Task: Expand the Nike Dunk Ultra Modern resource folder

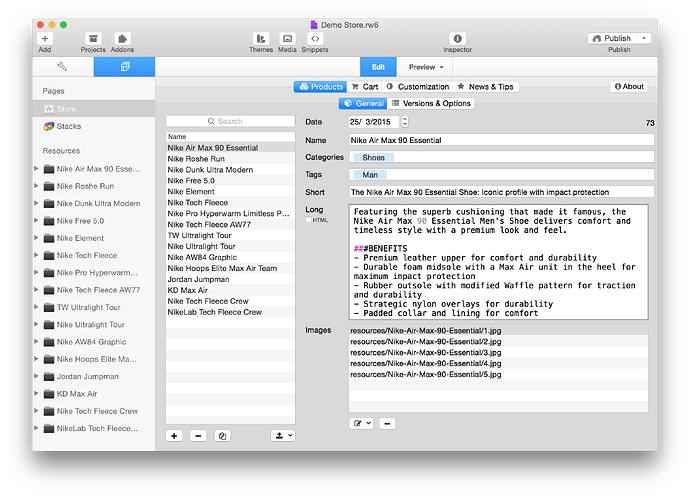Action: pyautogui.click(x=36, y=203)
